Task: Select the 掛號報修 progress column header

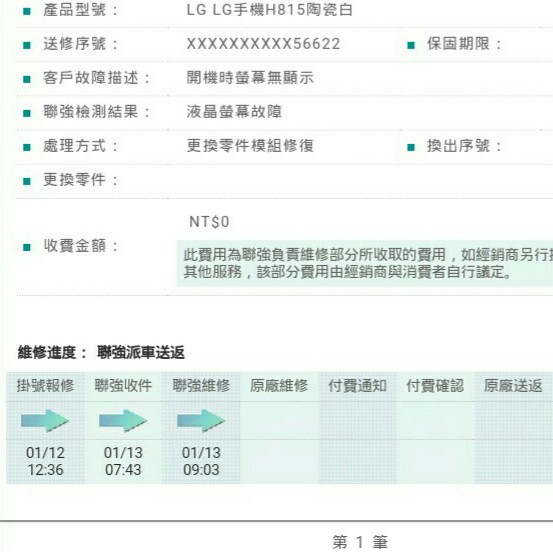Action: [x=45, y=386]
